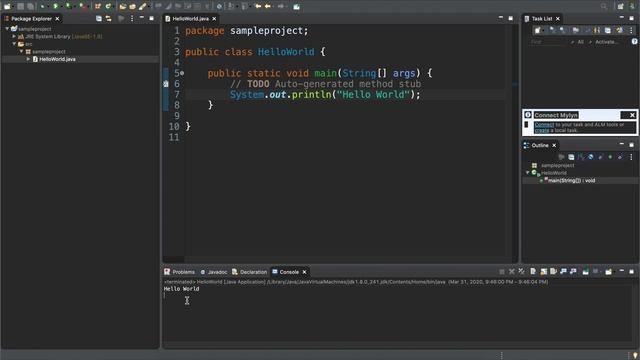Click the tip light bulb in status bar

click(635, 356)
